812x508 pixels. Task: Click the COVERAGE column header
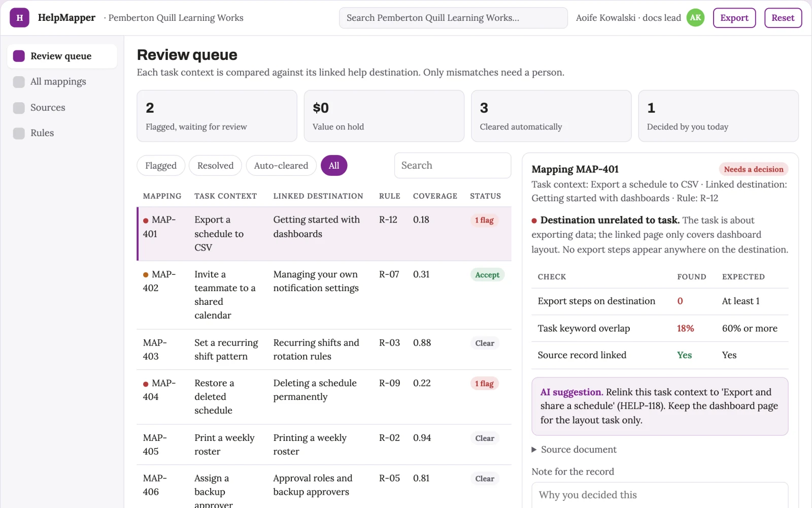pyautogui.click(x=435, y=196)
